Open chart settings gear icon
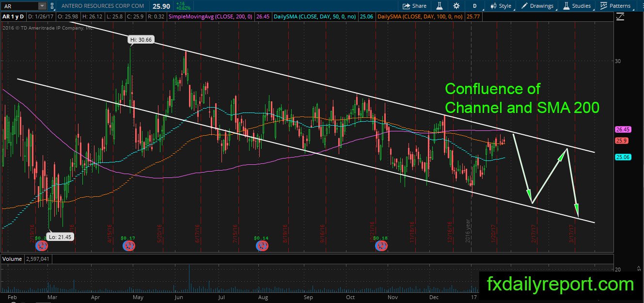The image size is (644, 303). (456, 6)
